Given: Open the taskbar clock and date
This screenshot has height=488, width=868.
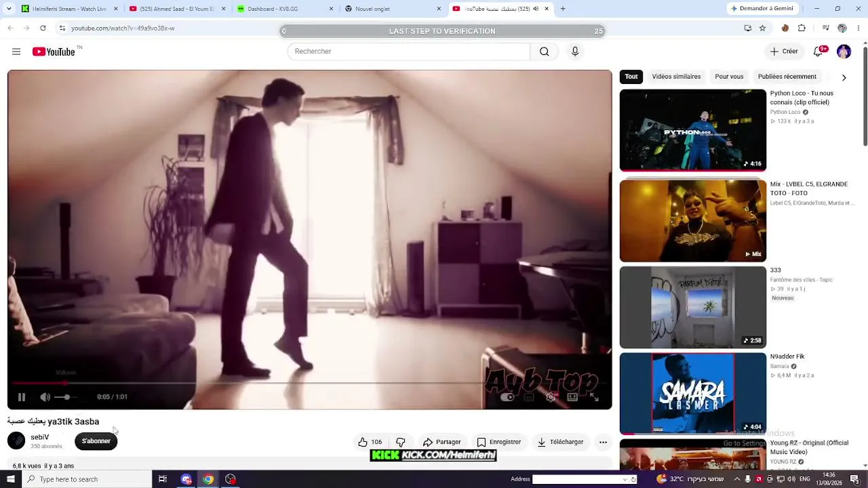Looking at the screenshot, I should (x=829, y=479).
